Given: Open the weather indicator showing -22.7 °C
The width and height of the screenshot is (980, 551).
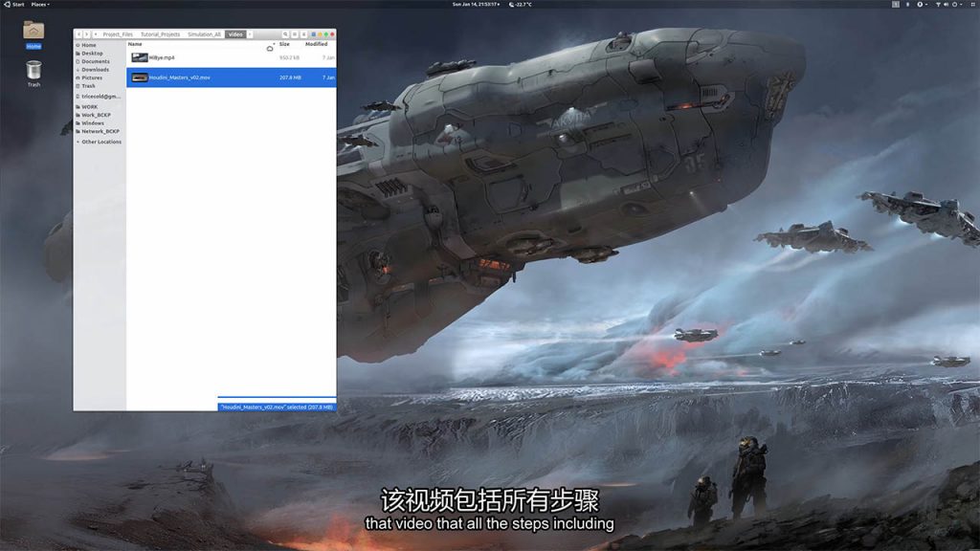Looking at the screenshot, I should tap(520, 5).
